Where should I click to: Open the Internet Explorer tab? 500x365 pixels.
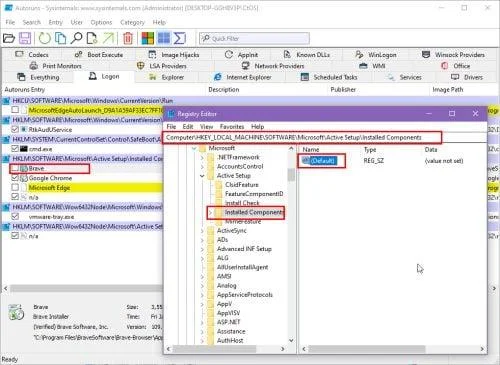point(242,77)
